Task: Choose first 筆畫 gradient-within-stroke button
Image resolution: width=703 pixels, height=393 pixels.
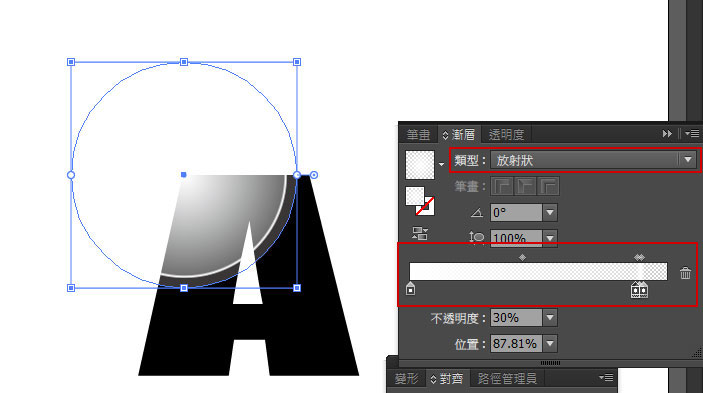Action: click(502, 186)
